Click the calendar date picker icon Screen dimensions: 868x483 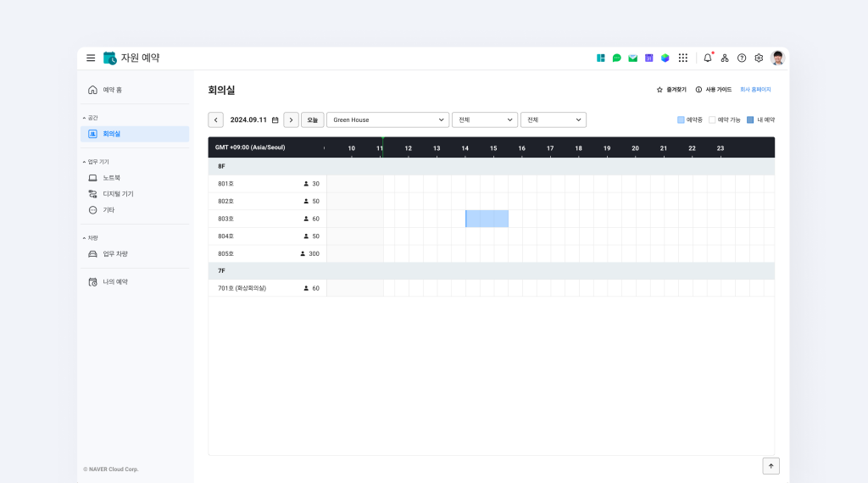pos(275,120)
